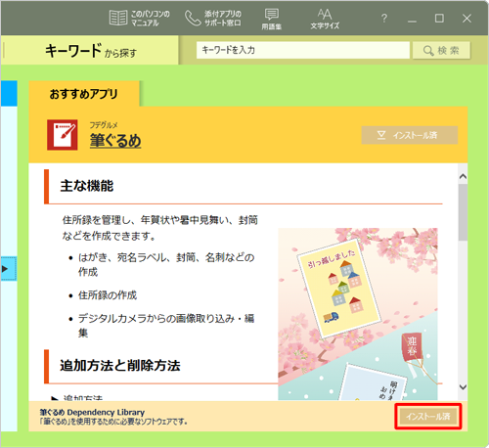Click the scrollbar up arrow
Screen dimensions: 489x448
[463, 176]
